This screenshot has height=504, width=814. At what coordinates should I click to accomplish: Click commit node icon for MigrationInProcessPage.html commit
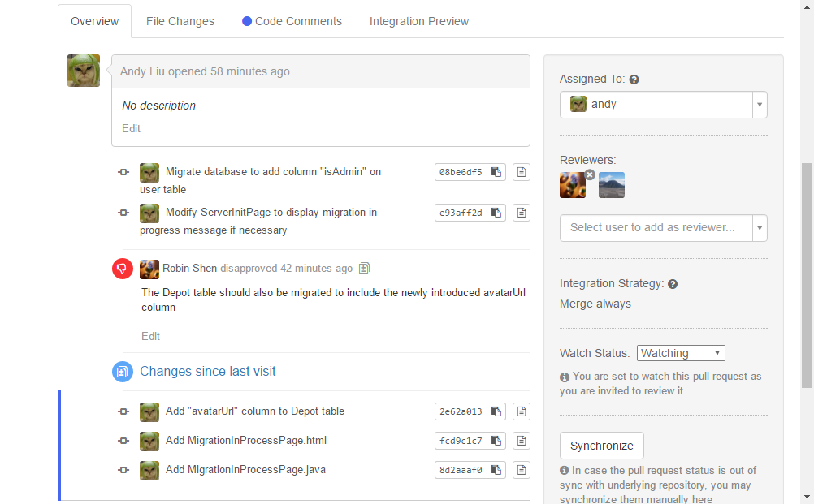click(x=123, y=441)
